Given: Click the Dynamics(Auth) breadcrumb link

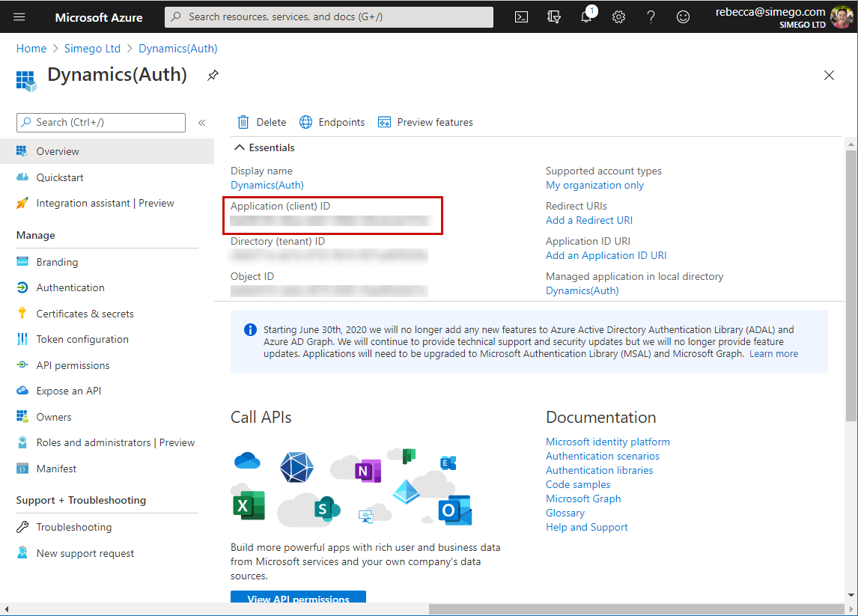Looking at the screenshot, I should [x=178, y=49].
